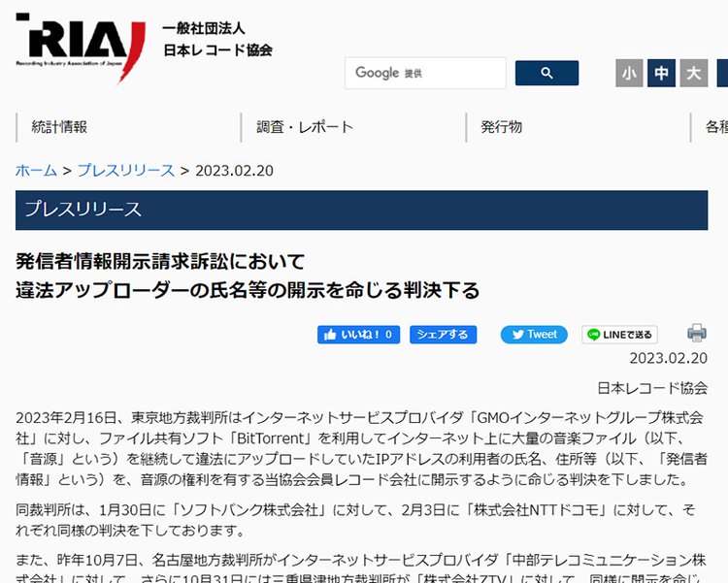Click the date 2023.02.20 below share buttons

point(668,358)
